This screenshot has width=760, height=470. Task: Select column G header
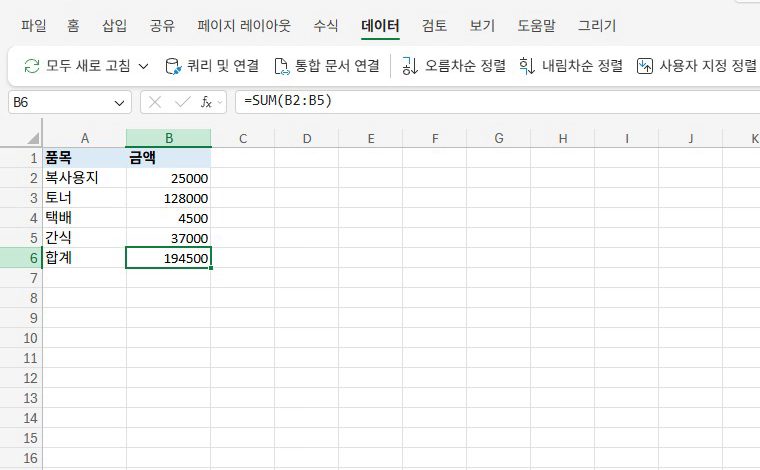[x=499, y=139]
